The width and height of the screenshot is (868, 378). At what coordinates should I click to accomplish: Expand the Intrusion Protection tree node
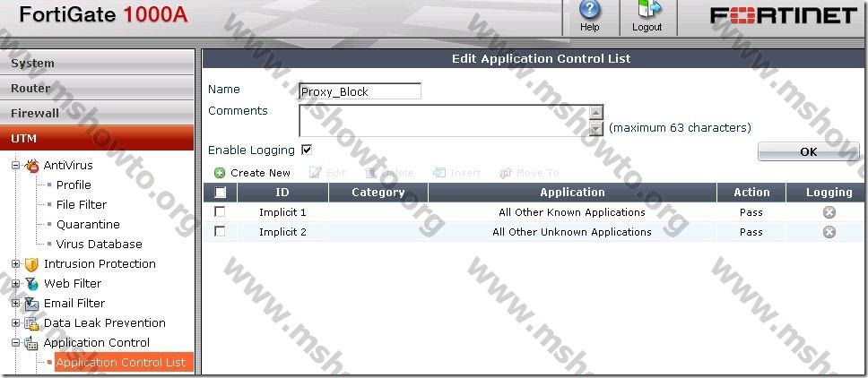click(15, 264)
